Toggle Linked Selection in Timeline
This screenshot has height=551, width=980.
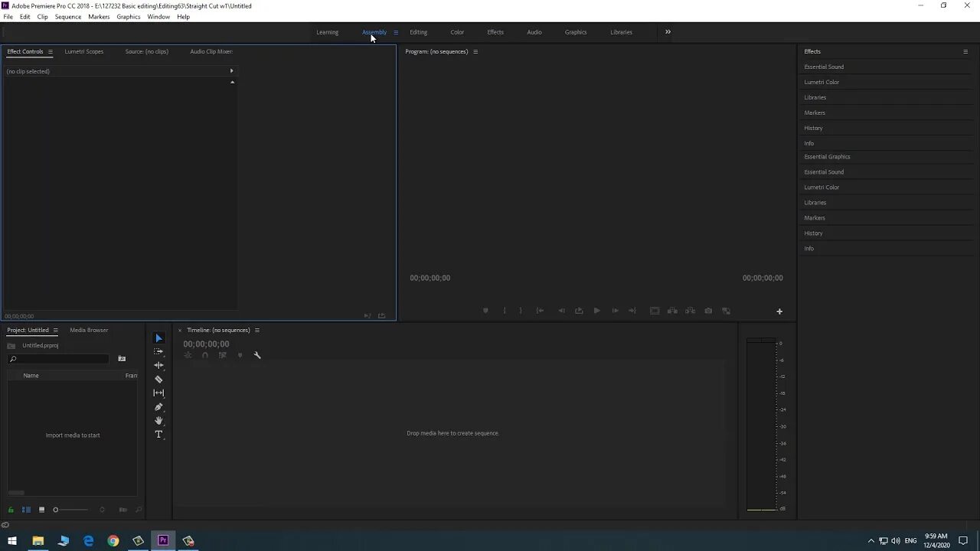coord(223,355)
